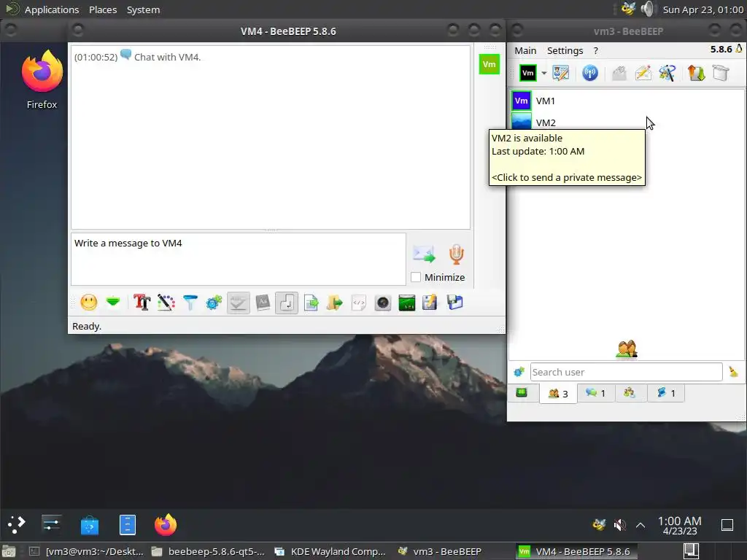
Task: Switch to 'KDE Wayland Comp...' taskbar entry
Action: pyautogui.click(x=332, y=551)
